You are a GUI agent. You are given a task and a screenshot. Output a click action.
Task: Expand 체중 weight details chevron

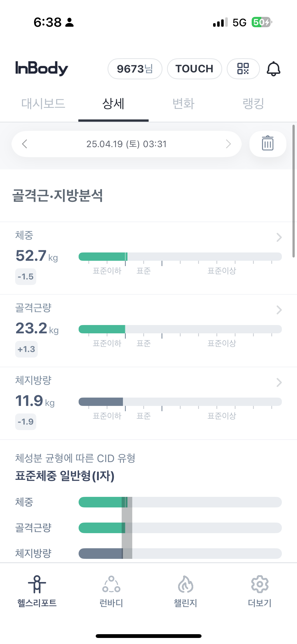(279, 237)
